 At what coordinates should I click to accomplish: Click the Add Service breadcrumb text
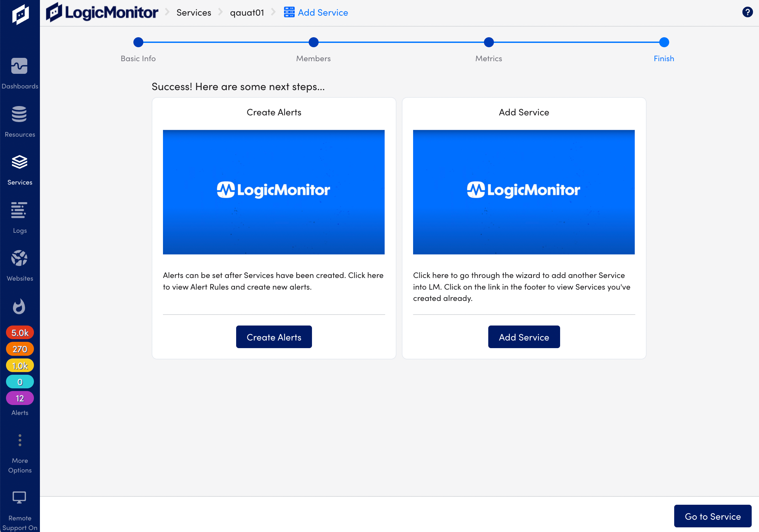pos(323,13)
